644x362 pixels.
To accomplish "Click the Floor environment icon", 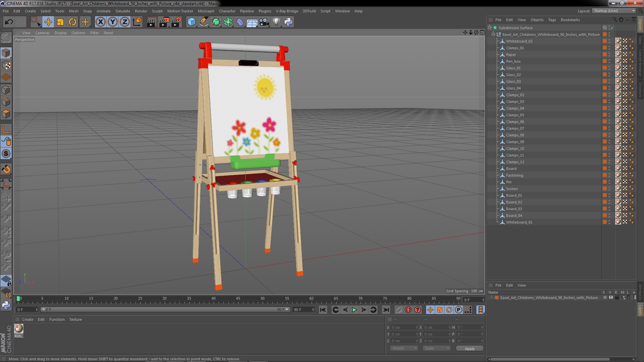I will pyautogui.click(x=252, y=22).
